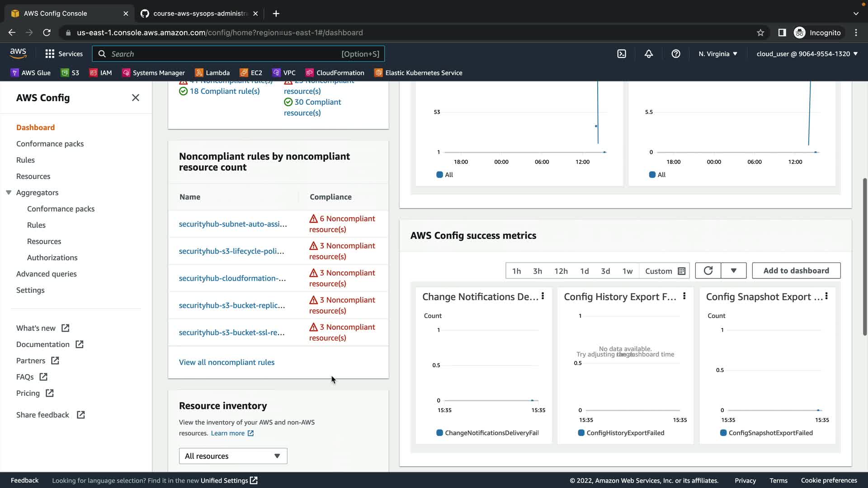Toggle the All legend in left chart
The image size is (868, 488).
444,175
